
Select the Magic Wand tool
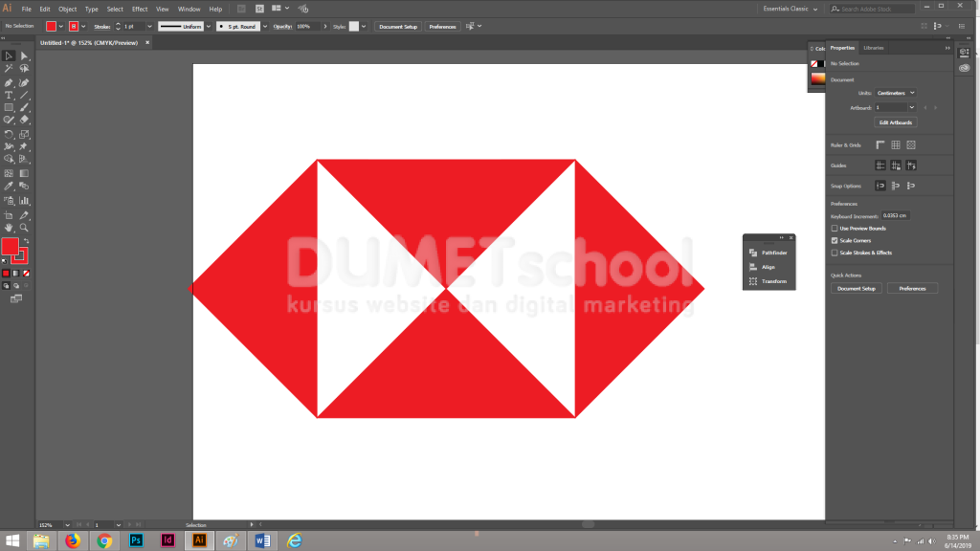9,69
